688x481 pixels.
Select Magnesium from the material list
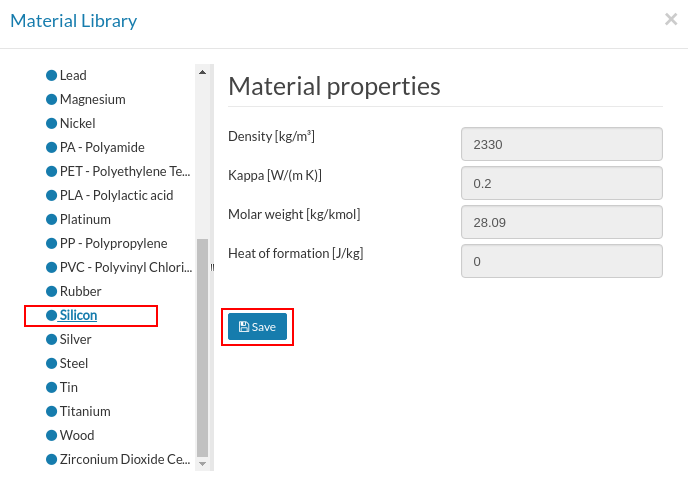tap(92, 99)
